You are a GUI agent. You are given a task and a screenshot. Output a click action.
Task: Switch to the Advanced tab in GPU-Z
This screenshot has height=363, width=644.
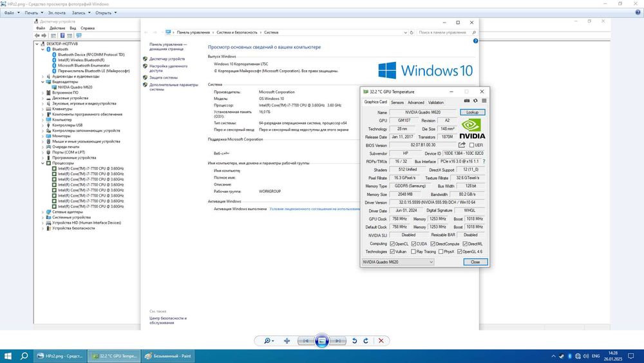tap(415, 103)
